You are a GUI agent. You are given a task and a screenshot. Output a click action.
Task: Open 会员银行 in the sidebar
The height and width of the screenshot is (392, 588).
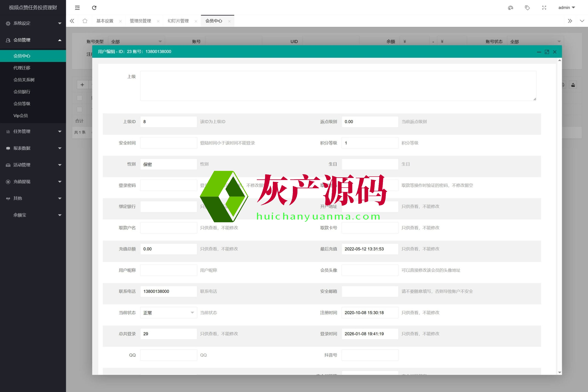click(22, 92)
